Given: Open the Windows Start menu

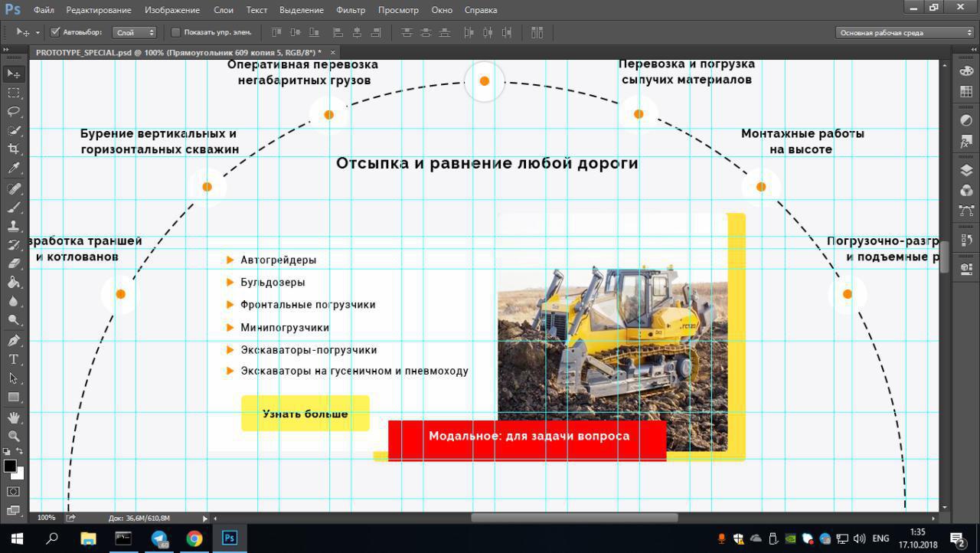Looking at the screenshot, I should pos(17,538).
